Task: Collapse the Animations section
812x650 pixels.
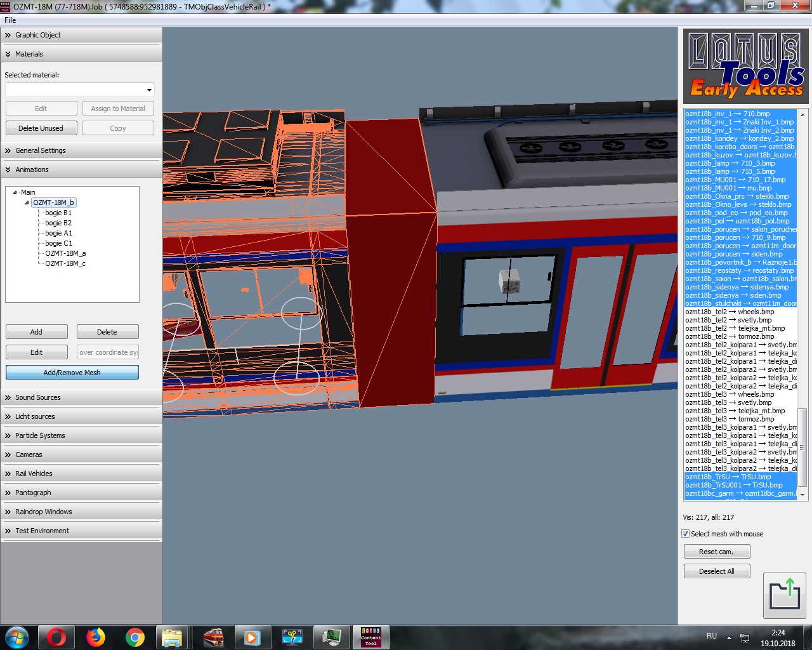Action: pyautogui.click(x=32, y=169)
